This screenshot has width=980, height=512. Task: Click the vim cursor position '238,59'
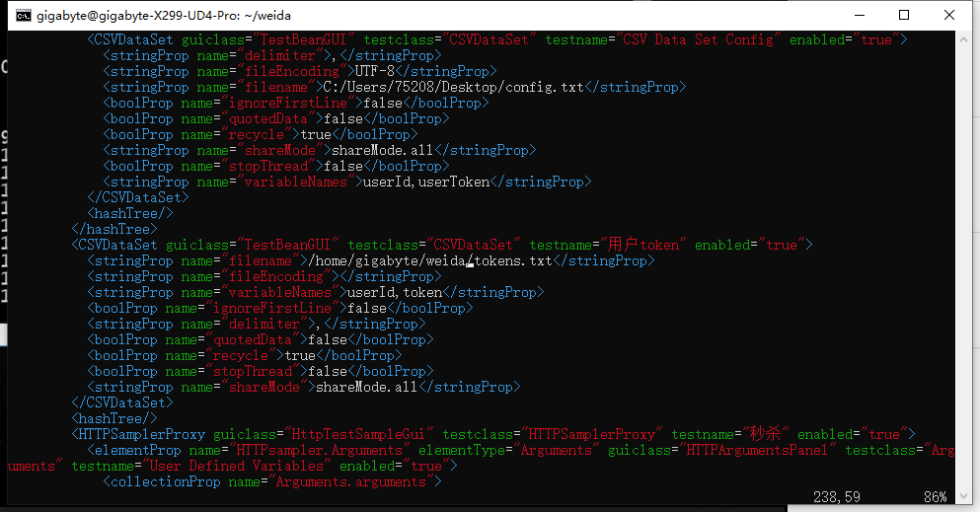pos(836,497)
